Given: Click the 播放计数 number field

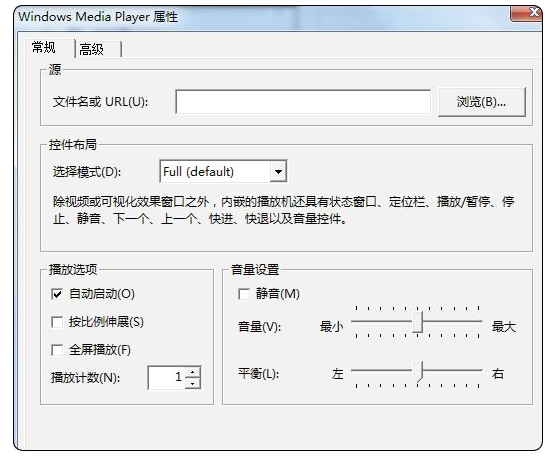Looking at the screenshot, I should (x=167, y=377).
